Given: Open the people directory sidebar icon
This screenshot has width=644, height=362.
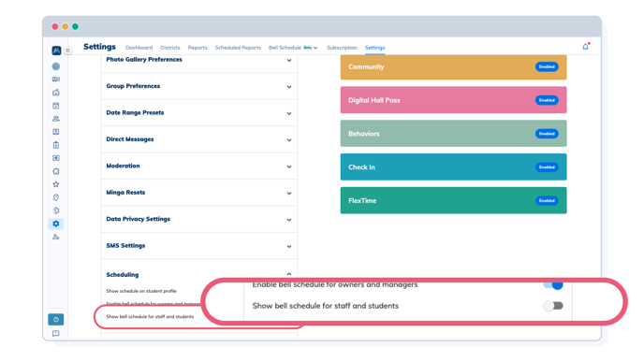Looking at the screenshot, I should [x=56, y=119].
